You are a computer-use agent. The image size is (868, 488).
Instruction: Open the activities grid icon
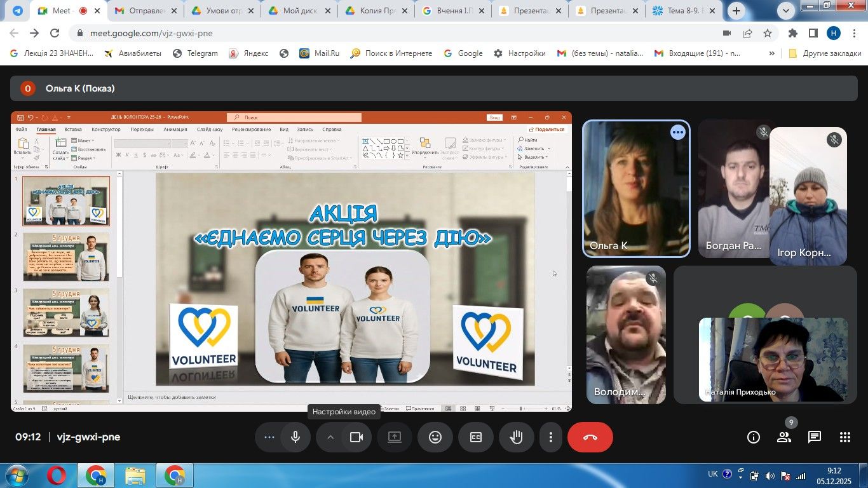coord(844,437)
